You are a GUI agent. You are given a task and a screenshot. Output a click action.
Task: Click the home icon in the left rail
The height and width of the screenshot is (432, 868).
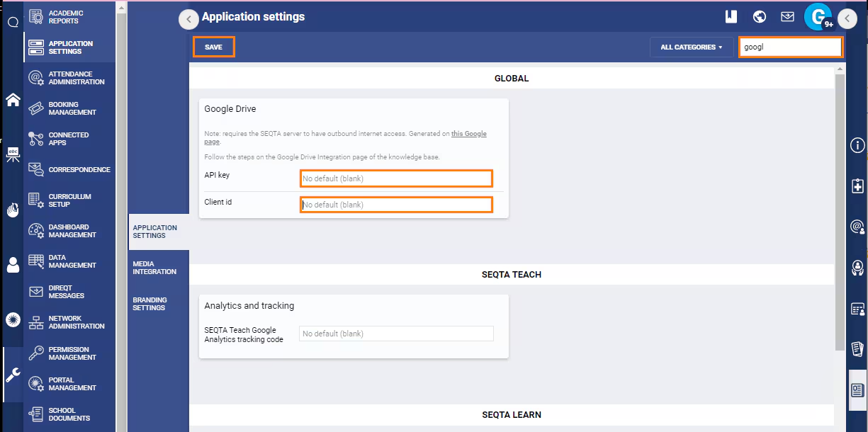(13, 100)
